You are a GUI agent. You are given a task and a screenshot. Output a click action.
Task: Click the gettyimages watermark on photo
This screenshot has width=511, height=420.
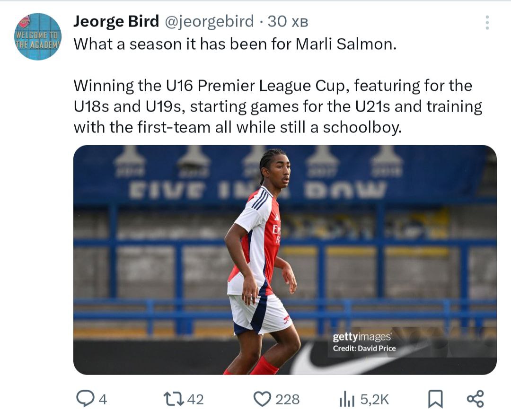pos(362,337)
